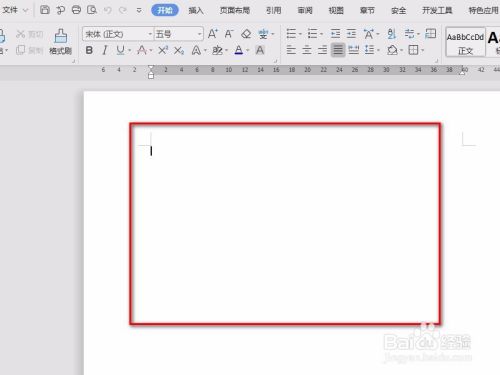The height and width of the screenshot is (375, 500).
Task: Toggle subscript formatting
Action: click(x=179, y=50)
